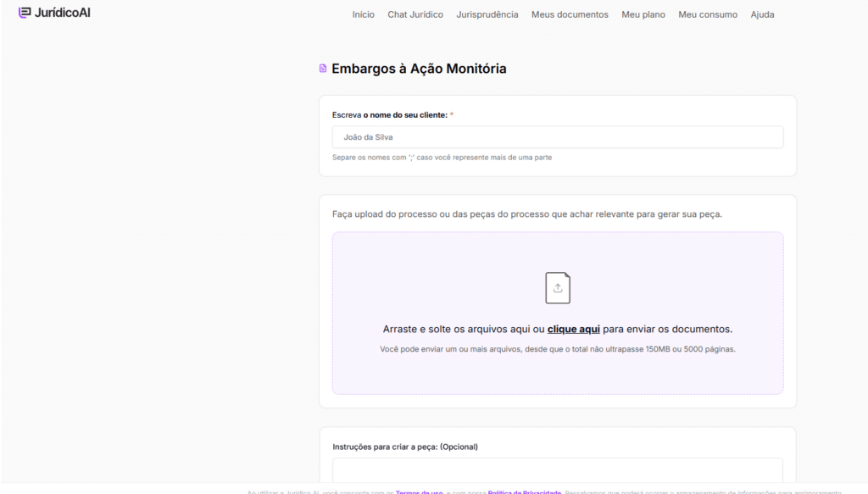Open the Início menu item
868x494 pixels.
[x=363, y=14]
